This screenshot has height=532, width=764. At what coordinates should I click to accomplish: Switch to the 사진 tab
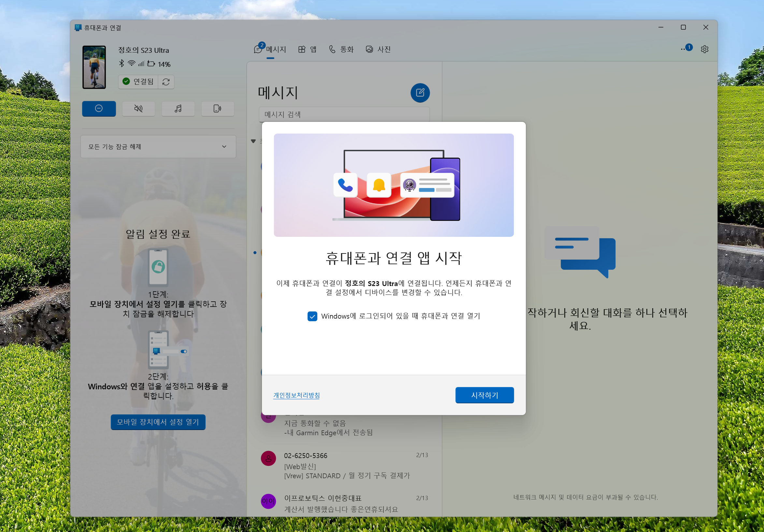(x=378, y=50)
